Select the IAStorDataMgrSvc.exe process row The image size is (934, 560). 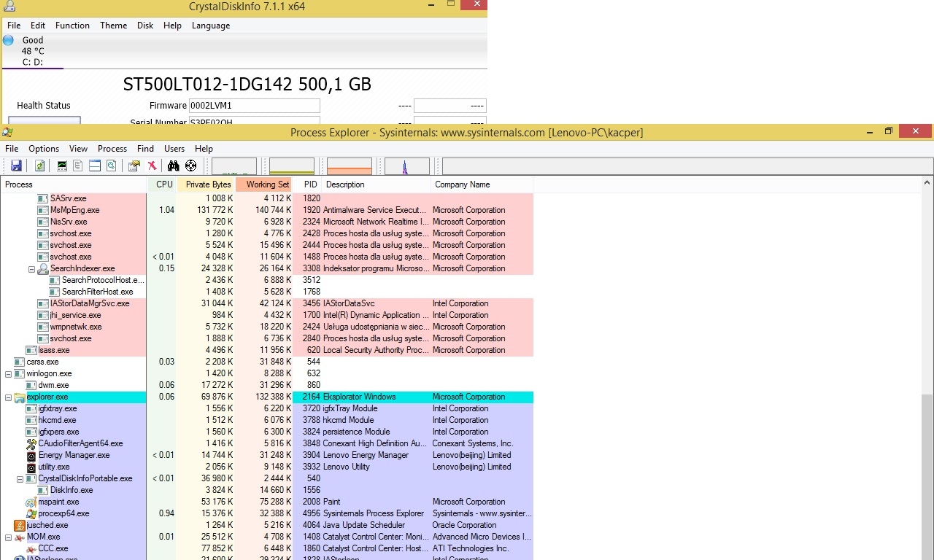coord(267,303)
